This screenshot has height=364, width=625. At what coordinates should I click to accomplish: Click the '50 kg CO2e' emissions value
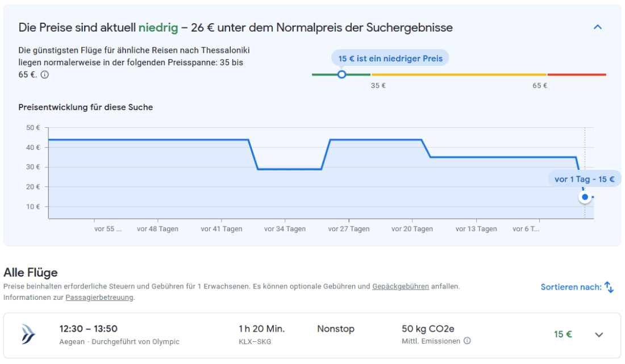[427, 329]
